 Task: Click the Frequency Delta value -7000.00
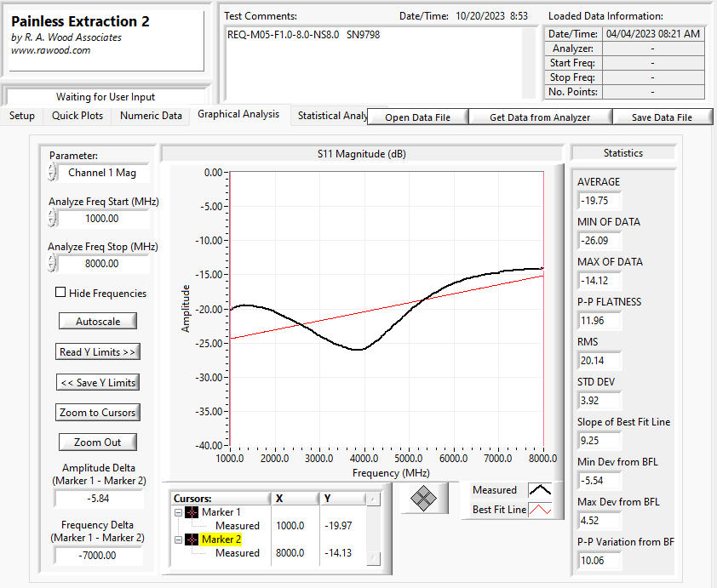pos(98,556)
